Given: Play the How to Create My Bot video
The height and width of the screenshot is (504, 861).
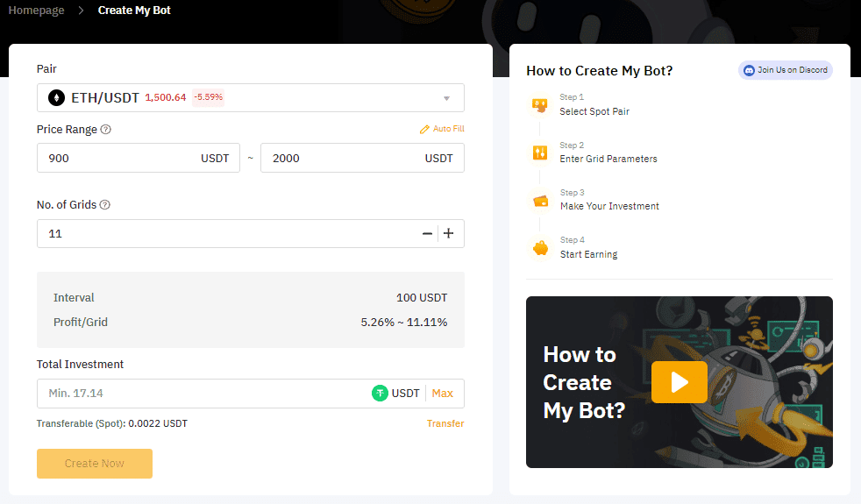Looking at the screenshot, I should click(680, 382).
